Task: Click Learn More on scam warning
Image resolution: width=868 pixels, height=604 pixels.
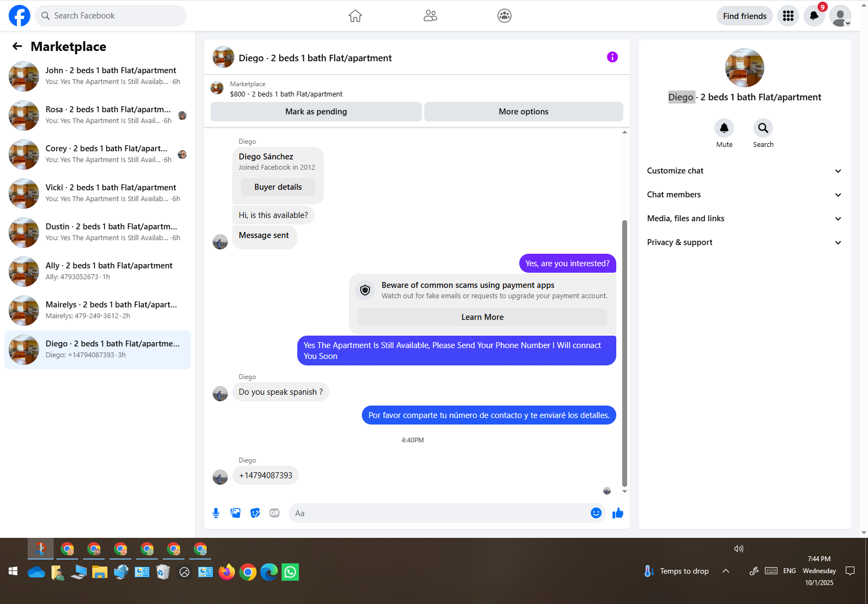Action: coord(482,317)
